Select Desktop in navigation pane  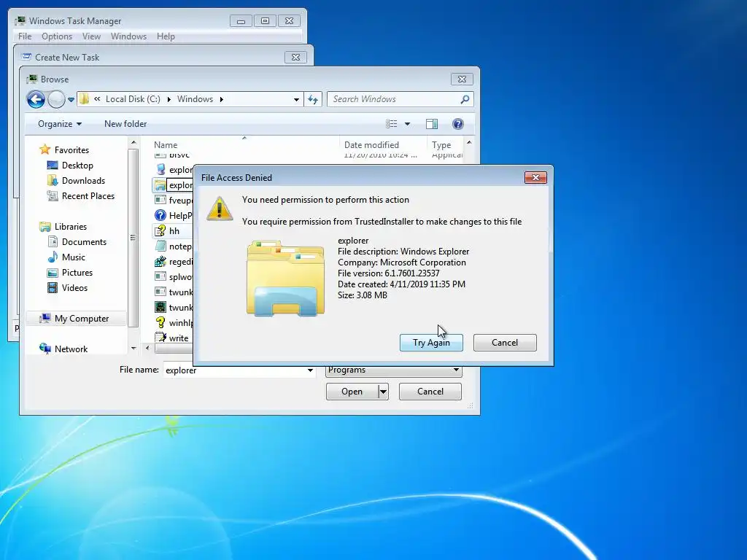[77, 166]
